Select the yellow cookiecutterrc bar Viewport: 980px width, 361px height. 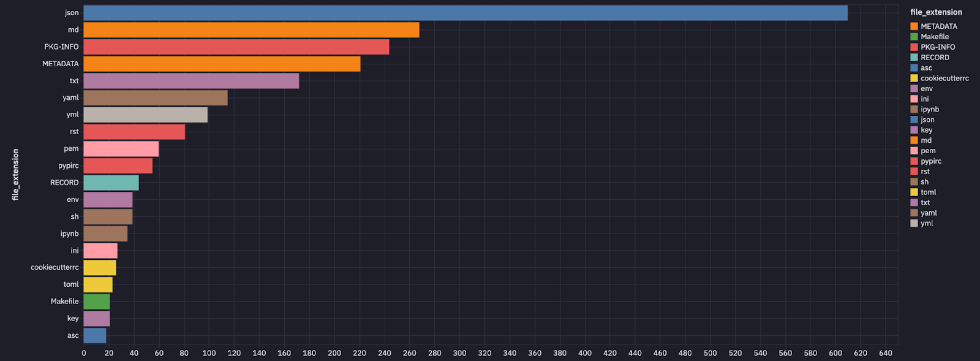tap(100, 268)
